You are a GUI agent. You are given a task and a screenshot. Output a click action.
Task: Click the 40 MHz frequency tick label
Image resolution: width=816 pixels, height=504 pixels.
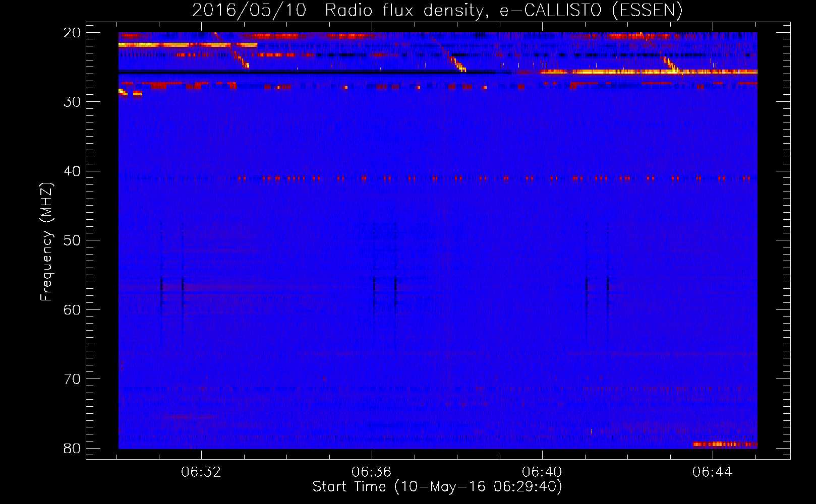pyautogui.click(x=72, y=171)
